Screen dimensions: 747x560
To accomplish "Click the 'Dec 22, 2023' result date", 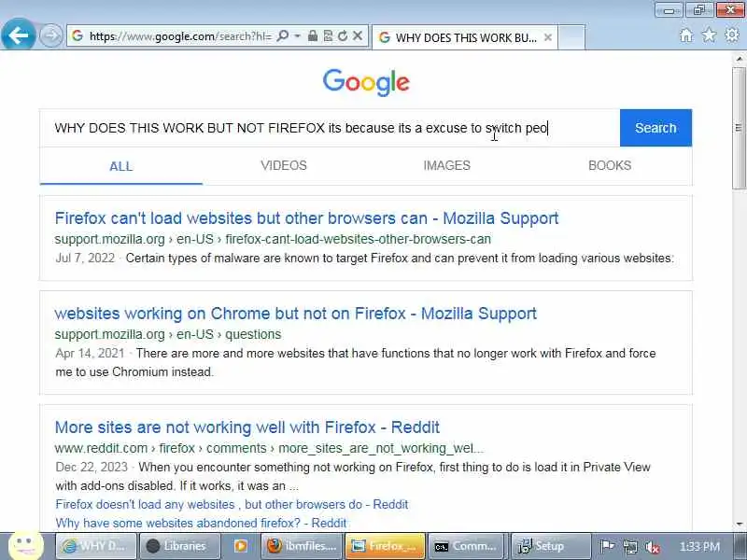I will coord(92,468).
